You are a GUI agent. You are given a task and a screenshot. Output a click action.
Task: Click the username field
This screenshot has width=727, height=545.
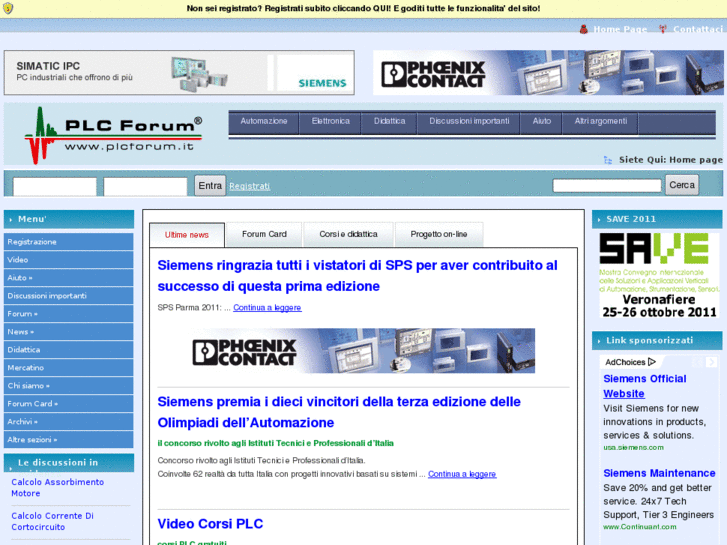coord(55,186)
